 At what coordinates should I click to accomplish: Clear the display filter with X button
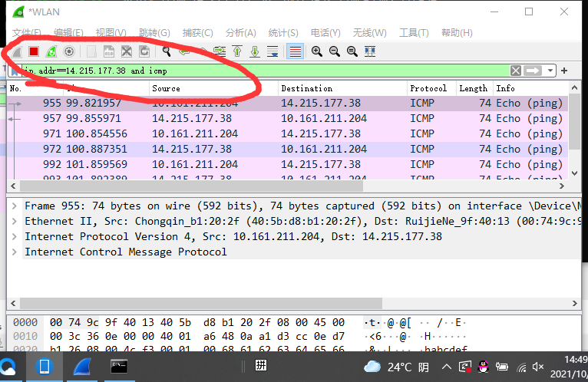(516, 71)
